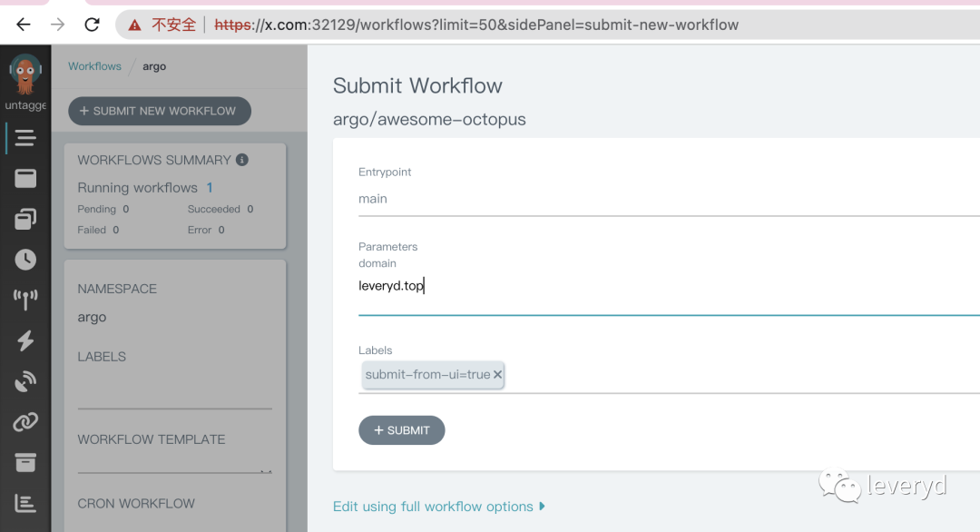Open Cluster Workflow Templates sidebar icon

tap(25, 219)
